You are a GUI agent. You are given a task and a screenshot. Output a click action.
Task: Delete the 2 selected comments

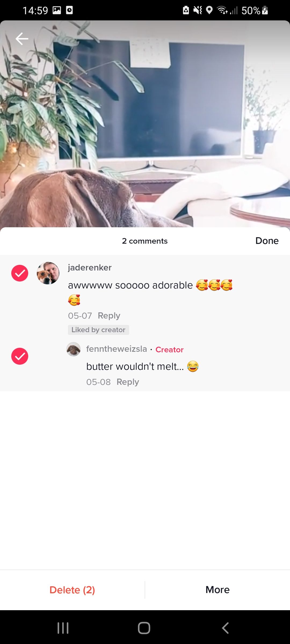click(72, 590)
